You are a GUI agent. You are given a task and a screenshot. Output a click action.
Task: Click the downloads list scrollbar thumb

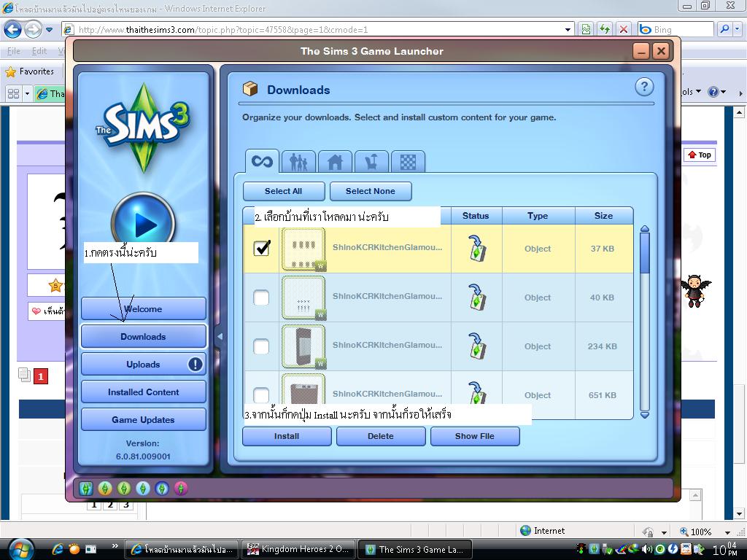pyautogui.click(x=645, y=253)
